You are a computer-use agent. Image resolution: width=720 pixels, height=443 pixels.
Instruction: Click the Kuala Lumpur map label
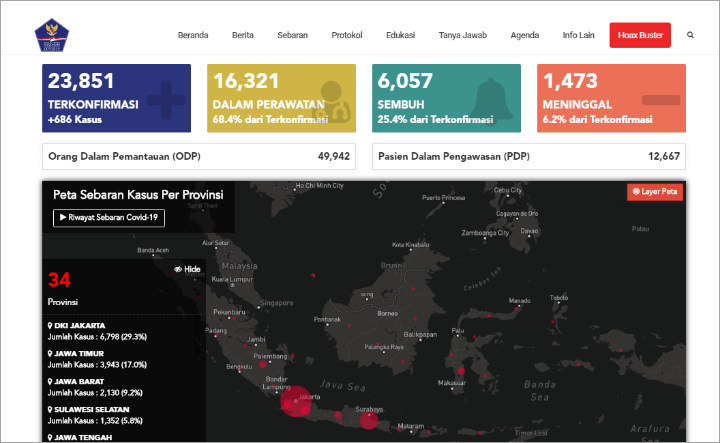click(232, 279)
